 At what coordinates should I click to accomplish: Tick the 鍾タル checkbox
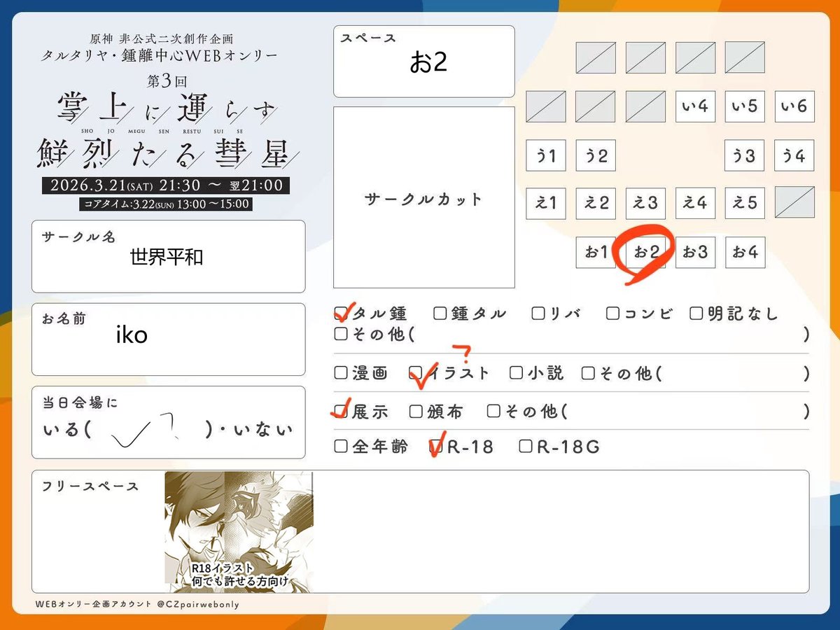pyautogui.click(x=440, y=313)
